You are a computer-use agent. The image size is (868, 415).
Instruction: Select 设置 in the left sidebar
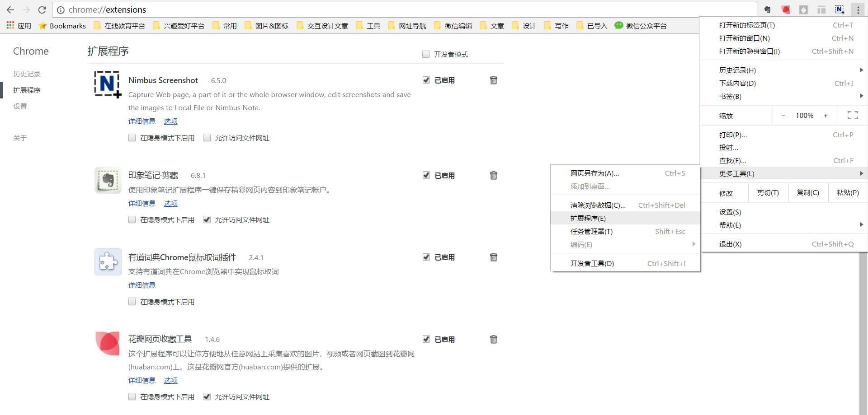pyautogui.click(x=20, y=106)
